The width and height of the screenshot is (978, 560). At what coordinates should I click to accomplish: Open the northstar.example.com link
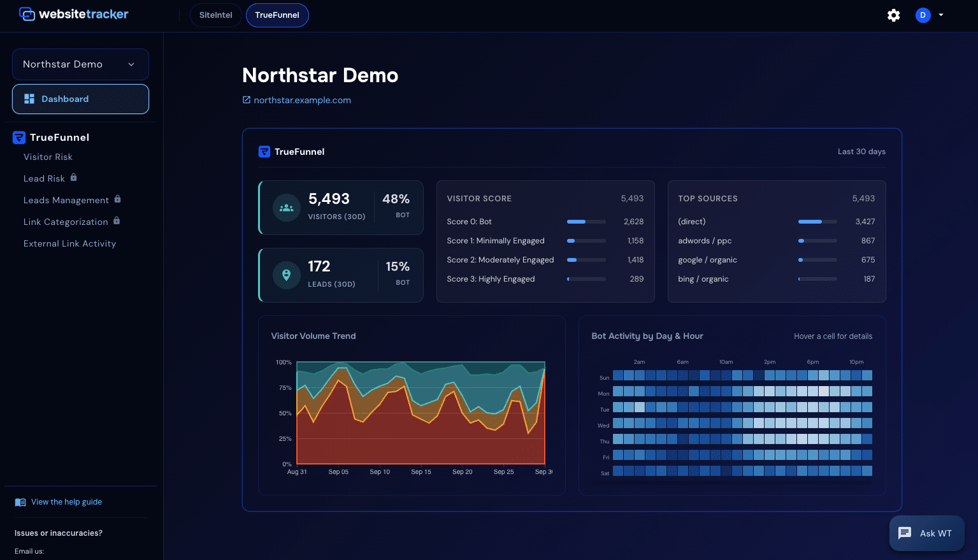(302, 100)
